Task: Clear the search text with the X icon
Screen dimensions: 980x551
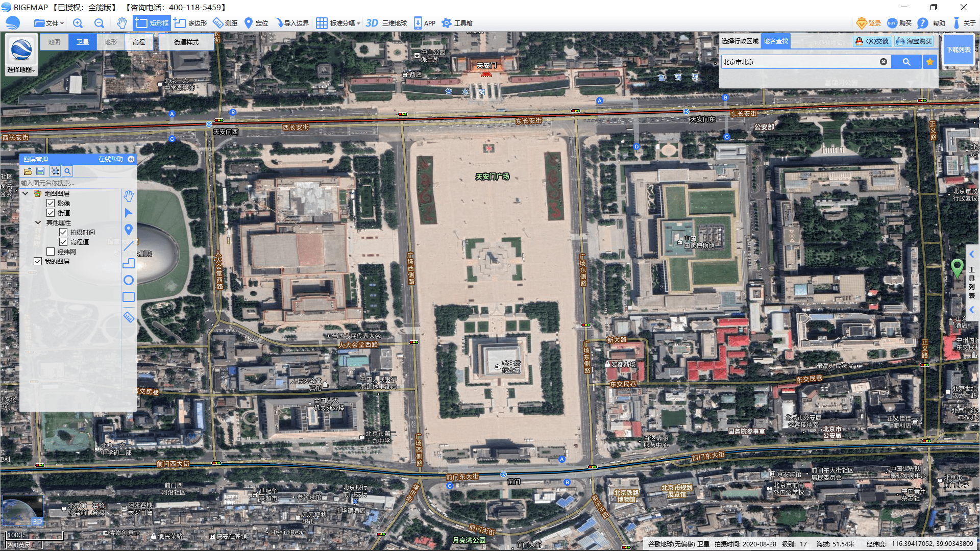Action: click(884, 62)
